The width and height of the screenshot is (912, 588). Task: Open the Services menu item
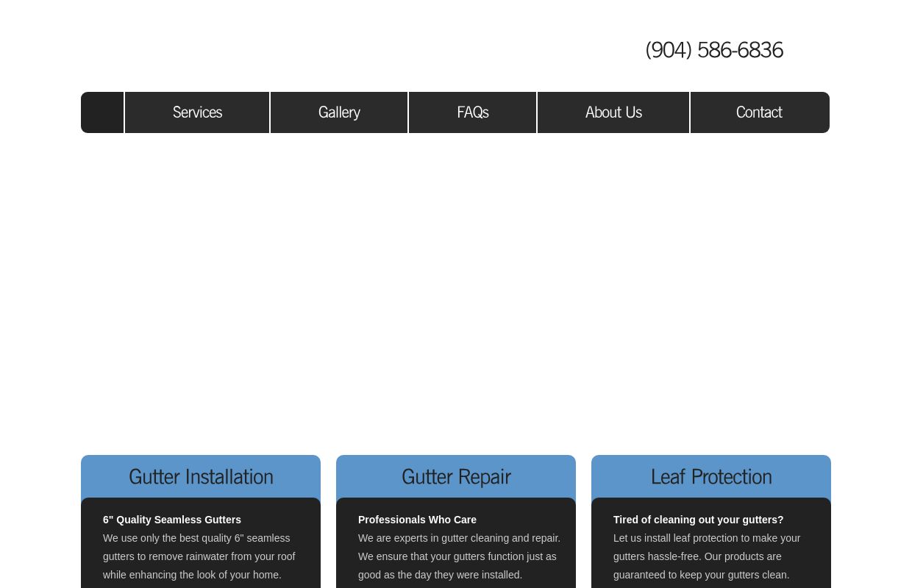[197, 112]
